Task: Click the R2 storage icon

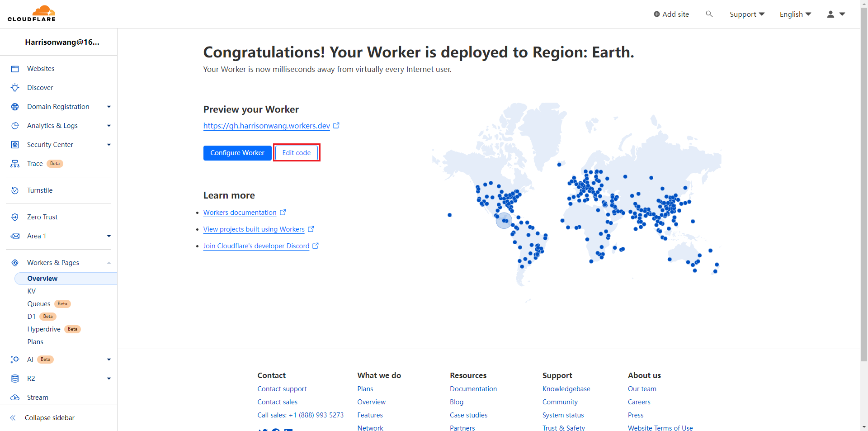Action: click(15, 379)
